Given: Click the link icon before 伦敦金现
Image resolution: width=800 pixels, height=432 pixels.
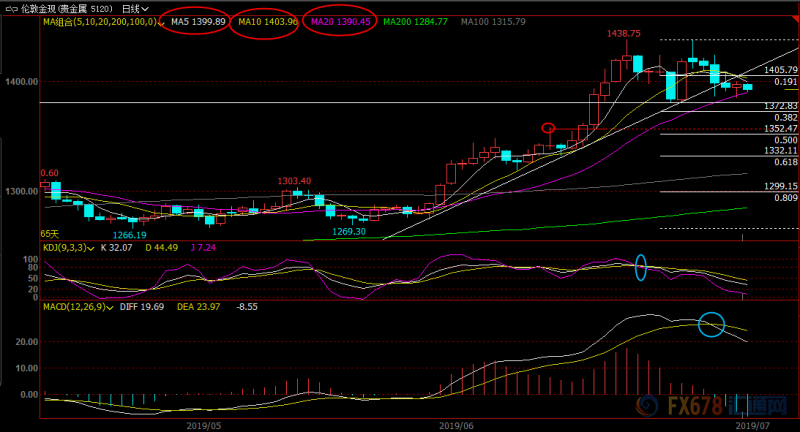Looking at the screenshot, I should point(10,9).
